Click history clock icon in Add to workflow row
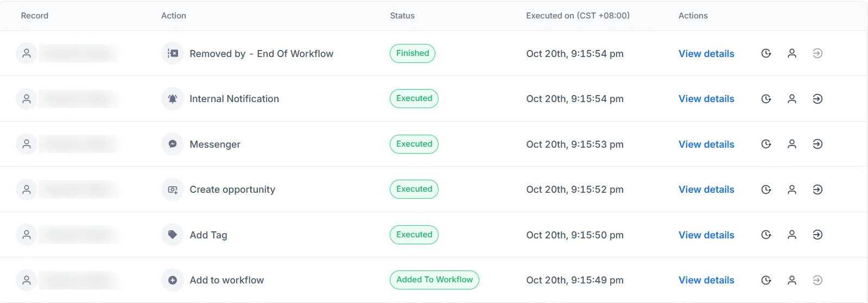The image size is (868, 303). [766, 280]
